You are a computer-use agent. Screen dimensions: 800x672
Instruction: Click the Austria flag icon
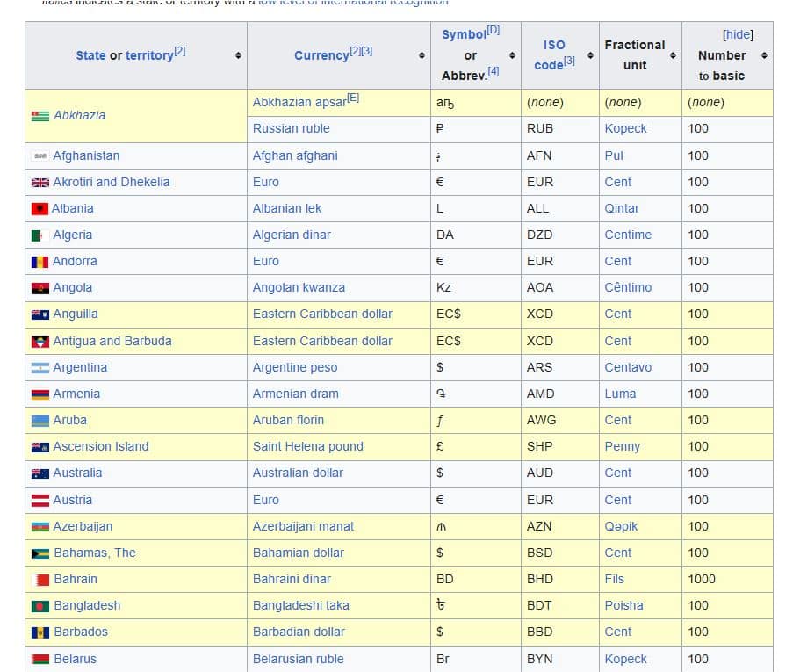pos(40,501)
